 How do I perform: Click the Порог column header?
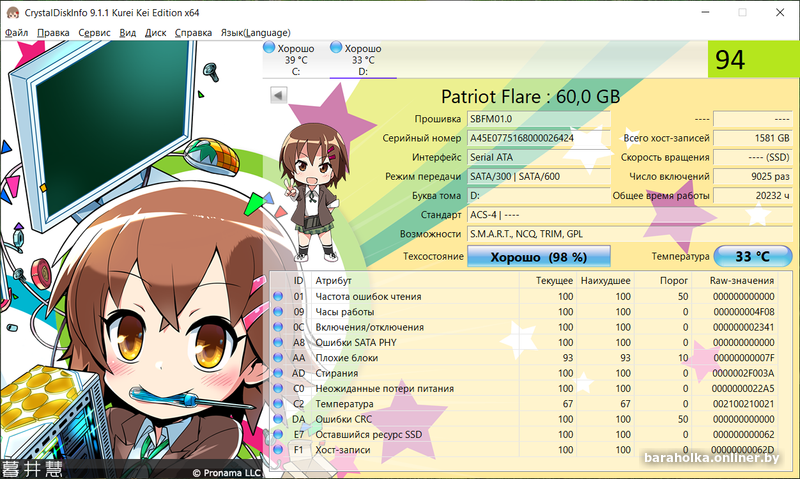674,281
